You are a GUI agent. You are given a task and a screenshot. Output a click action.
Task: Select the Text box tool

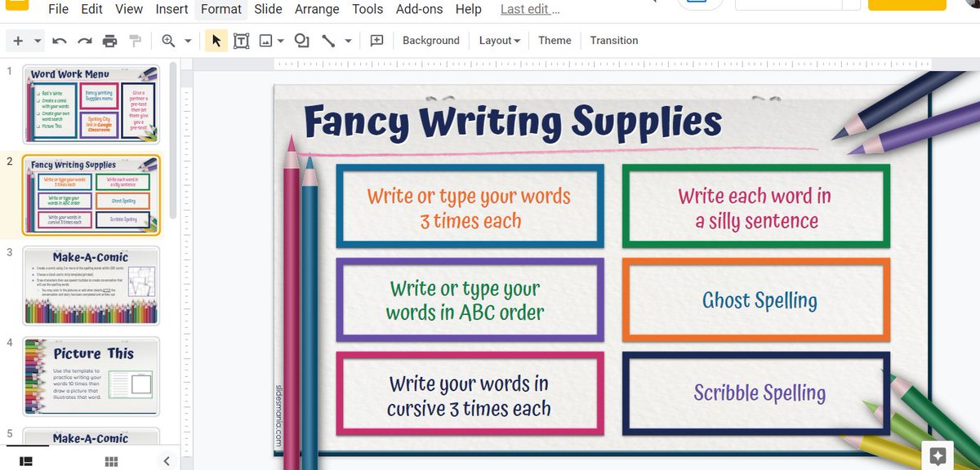[242, 41]
